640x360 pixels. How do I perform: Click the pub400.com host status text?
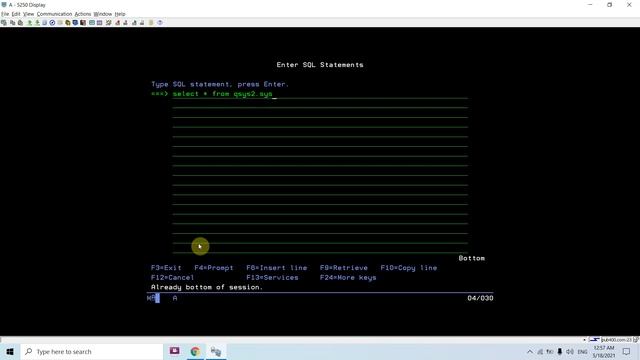(618, 340)
